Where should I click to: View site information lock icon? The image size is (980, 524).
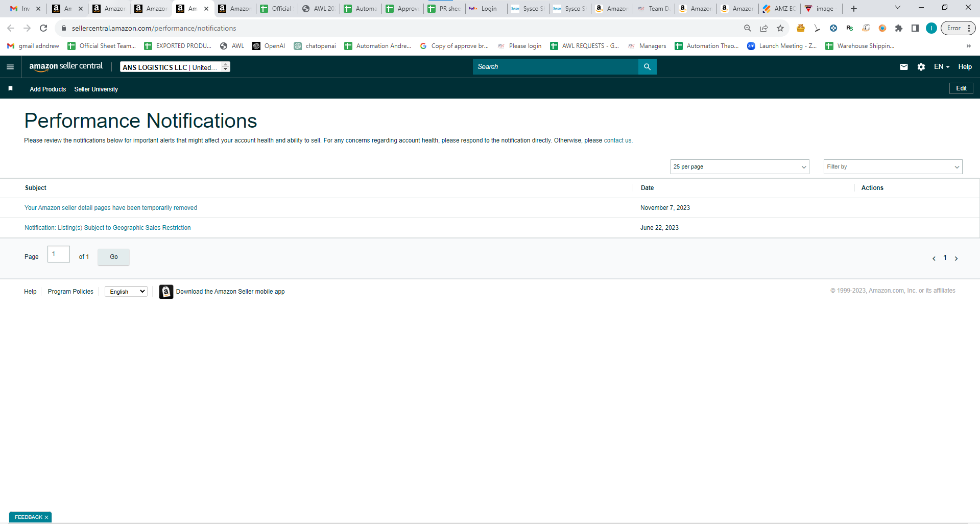click(64, 28)
